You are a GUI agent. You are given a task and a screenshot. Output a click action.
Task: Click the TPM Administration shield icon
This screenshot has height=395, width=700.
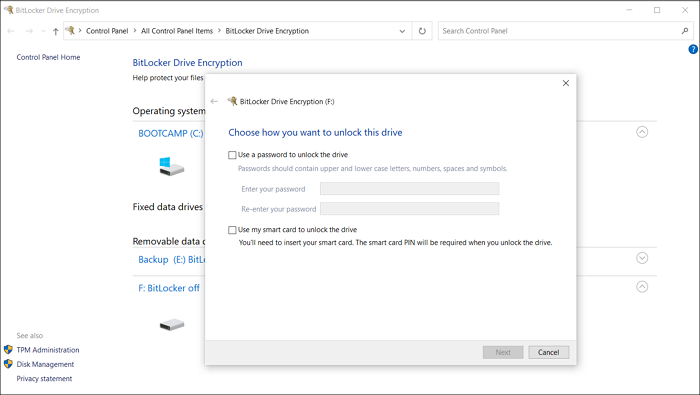click(x=8, y=349)
